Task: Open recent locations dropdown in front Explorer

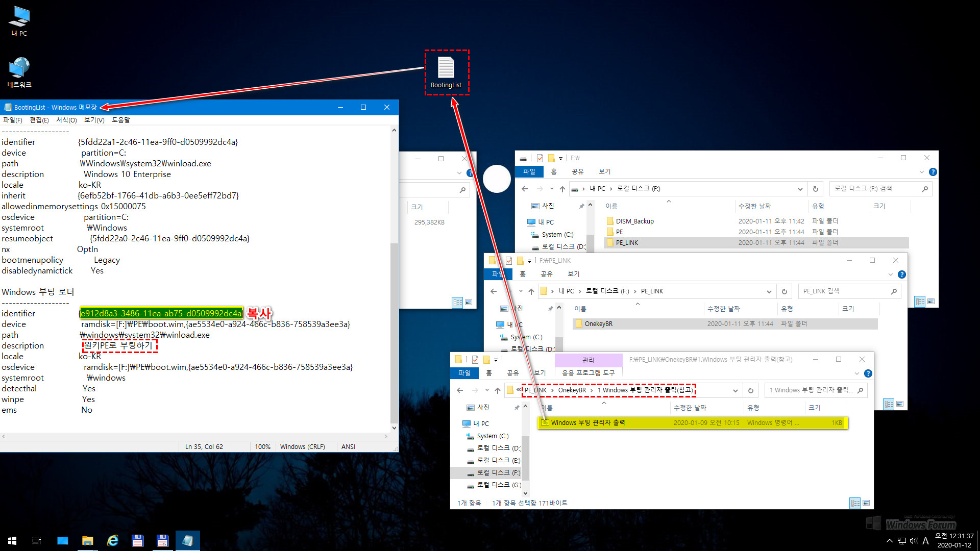Action: [x=487, y=391]
